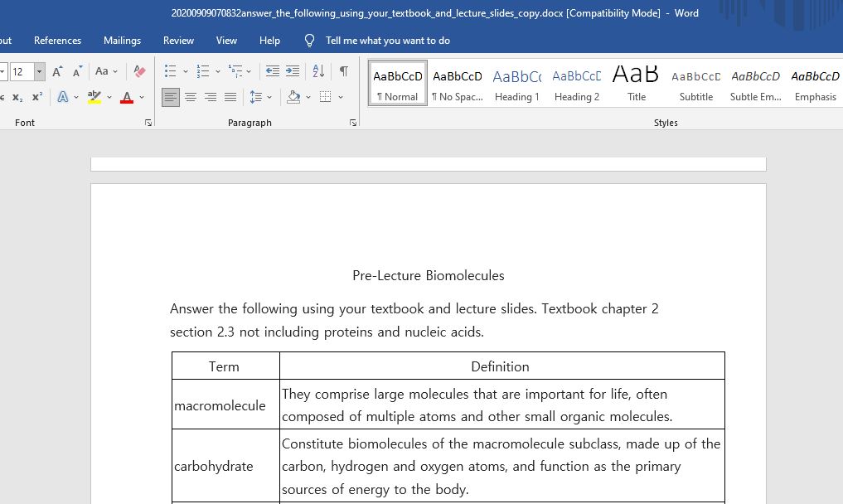Viewport: 843px width, 504px height.
Task: Toggle the bullets list
Action: click(x=171, y=71)
